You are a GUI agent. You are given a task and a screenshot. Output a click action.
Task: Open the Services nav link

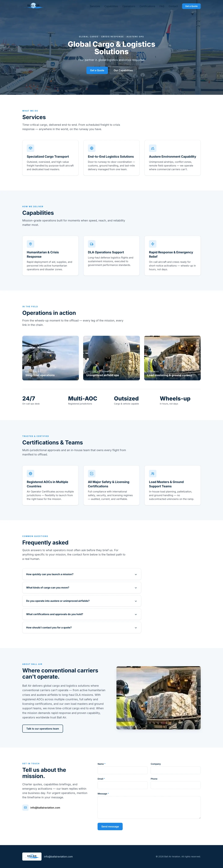(95, 6)
